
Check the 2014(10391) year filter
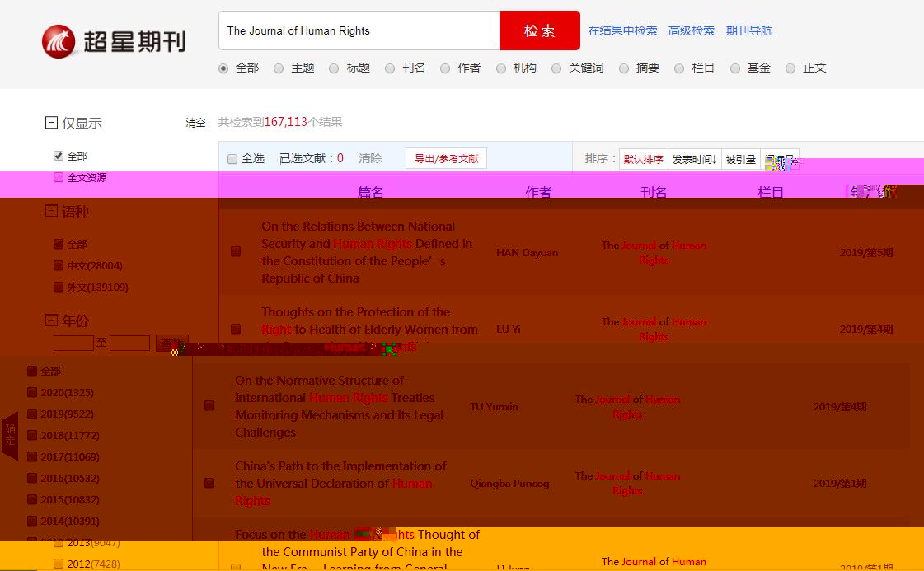click(32, 521)
